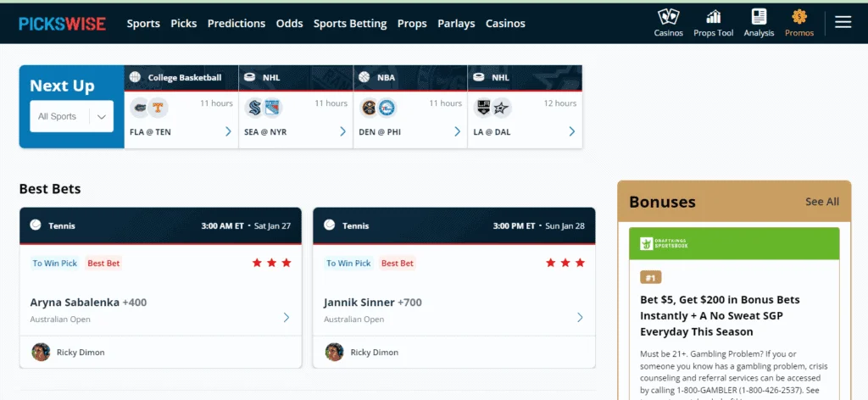Open FLA @ TEN game arrow
The width and height of the screenshot is (868, 400).
coord(228,131)
